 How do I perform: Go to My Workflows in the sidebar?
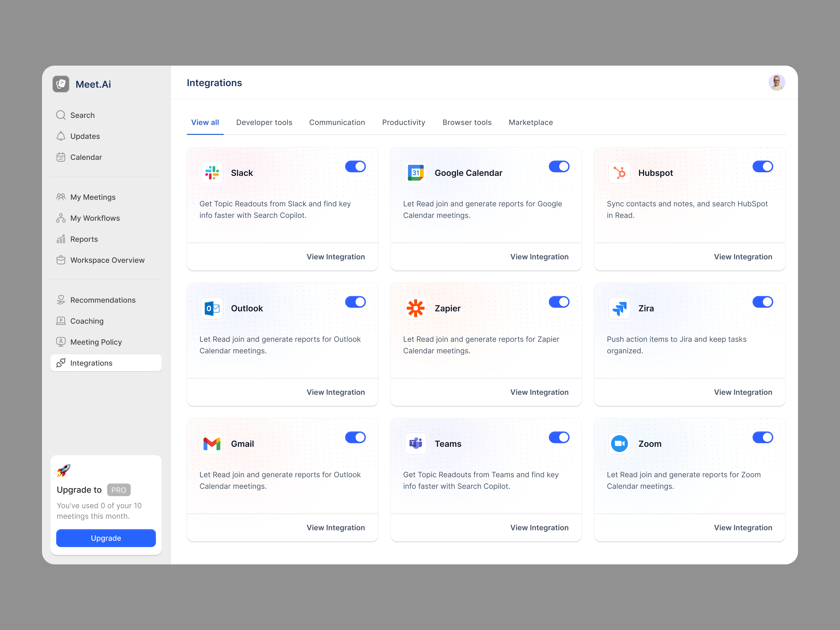[95, 218]
